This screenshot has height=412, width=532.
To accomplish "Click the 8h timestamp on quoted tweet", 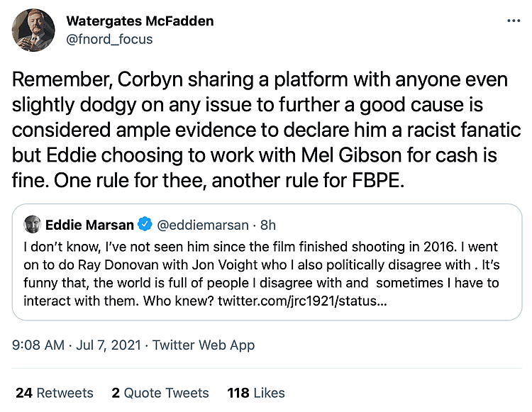I will click(x=267, y=225).
